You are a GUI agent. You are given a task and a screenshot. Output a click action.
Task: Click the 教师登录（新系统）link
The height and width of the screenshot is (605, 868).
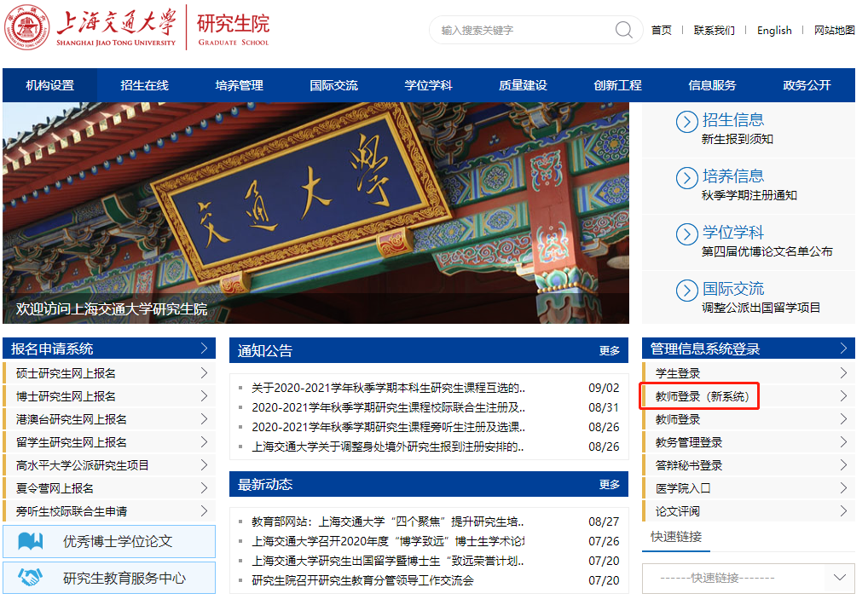702,396
